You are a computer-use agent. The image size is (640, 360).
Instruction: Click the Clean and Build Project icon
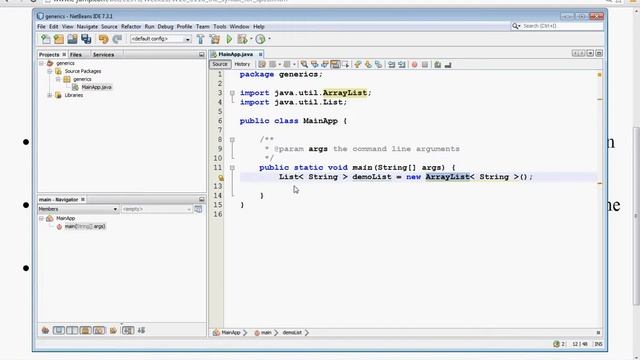pyautogui.click(x=215, y=39)
